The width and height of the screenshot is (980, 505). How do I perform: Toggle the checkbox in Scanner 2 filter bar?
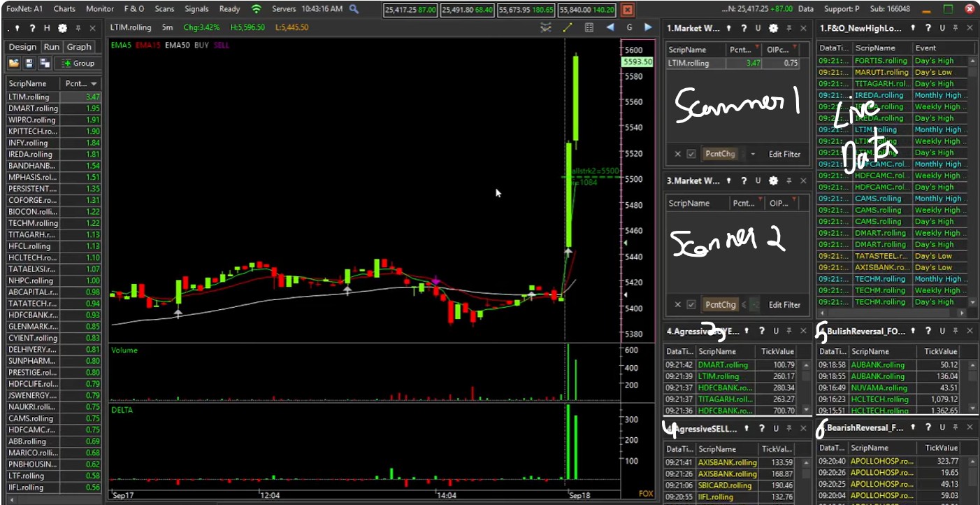click(x=691, y=305)
